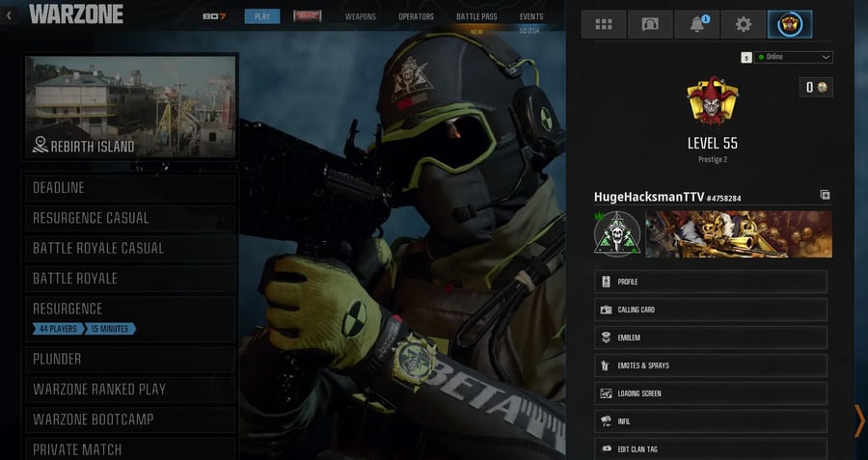Click the skull token currency counter
Viewport: 868px width, 460px height.
click(817, 88)
